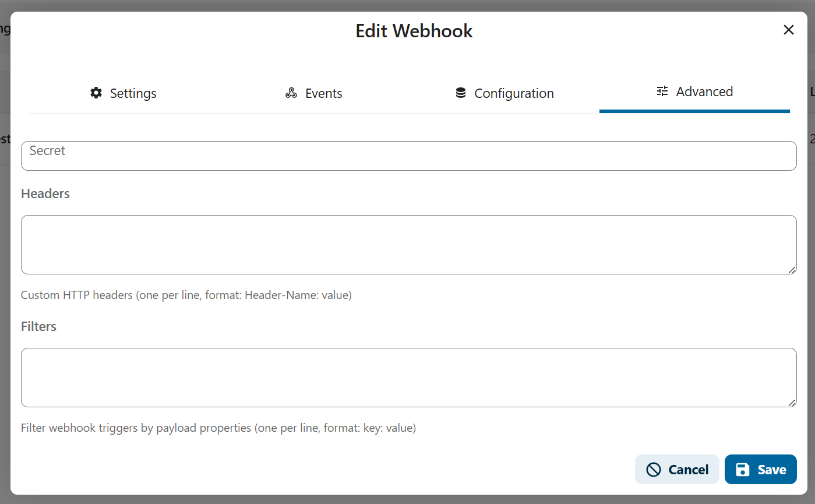Click the floppy disk icon on Save
Viewport: 815px width, 504px height.
coord(743,470)
